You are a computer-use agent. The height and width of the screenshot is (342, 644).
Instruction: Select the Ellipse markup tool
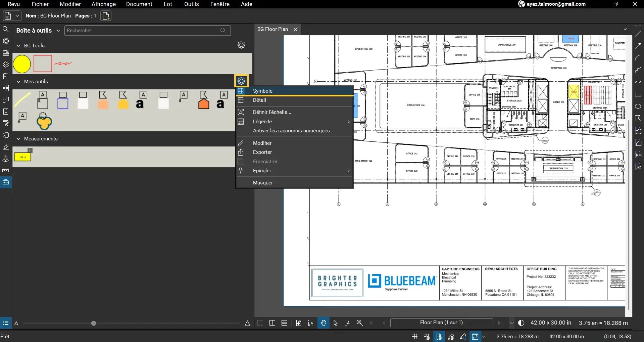click(638, 106)
